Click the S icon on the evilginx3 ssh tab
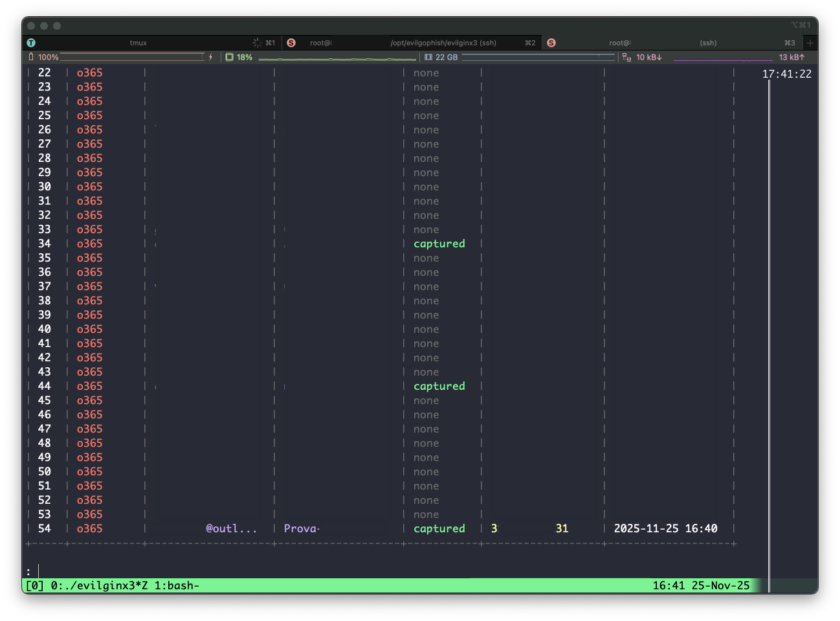Screen dimensions: 840x621 point(291,43)
